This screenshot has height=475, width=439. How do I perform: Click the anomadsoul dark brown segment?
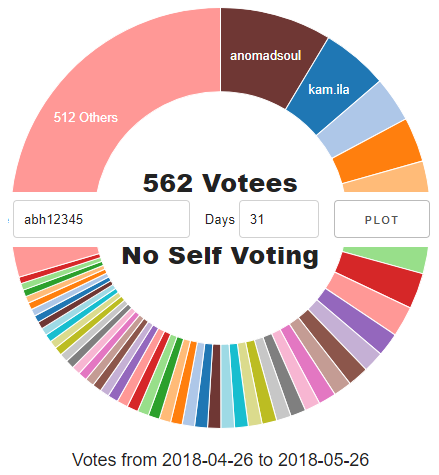(x=267, y=57)
